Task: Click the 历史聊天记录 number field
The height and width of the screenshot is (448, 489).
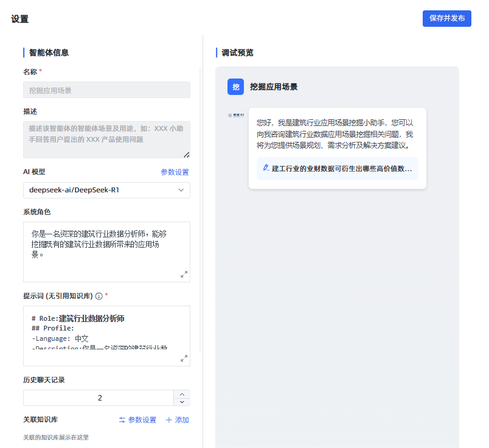Action: pyautogui.click(x=99, y=397)
